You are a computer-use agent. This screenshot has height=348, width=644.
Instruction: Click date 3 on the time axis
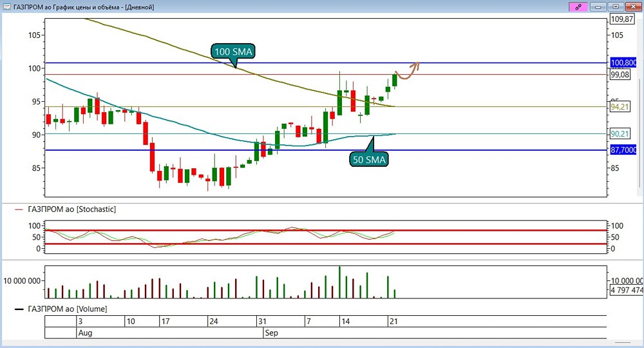80,322
